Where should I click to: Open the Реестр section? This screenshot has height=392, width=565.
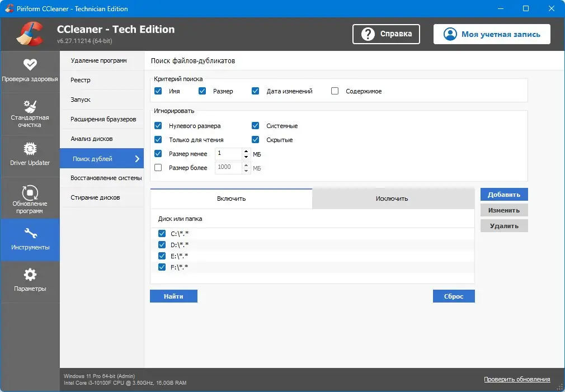(102, 80)
